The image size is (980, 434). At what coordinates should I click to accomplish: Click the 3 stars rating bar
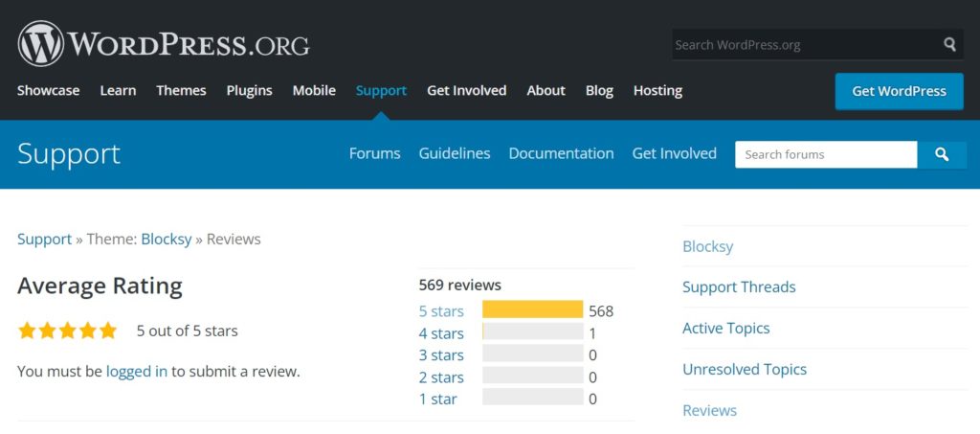click(532, 354)
